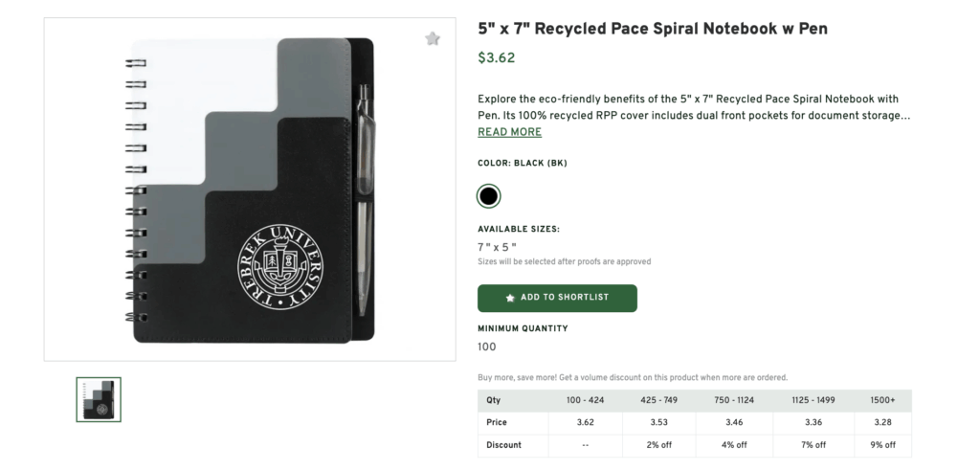Click the 7" x 5" available size option

[497, 247]
